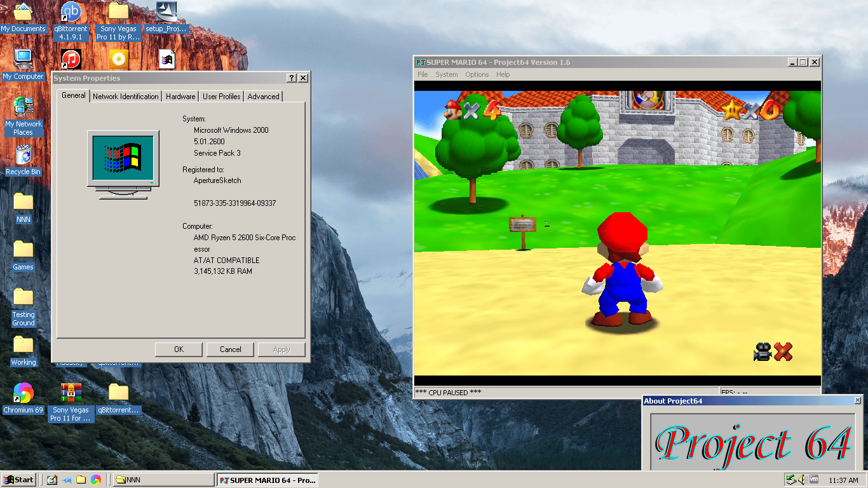868x488 pixels.
Task: Maximize the Project64 window
Action: [x=803, y=62]
